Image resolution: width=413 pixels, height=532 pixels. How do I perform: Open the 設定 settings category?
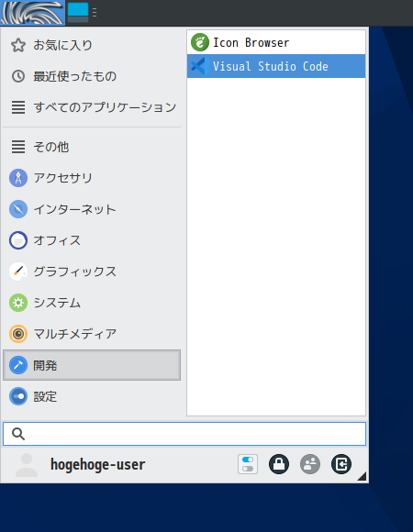92,396
